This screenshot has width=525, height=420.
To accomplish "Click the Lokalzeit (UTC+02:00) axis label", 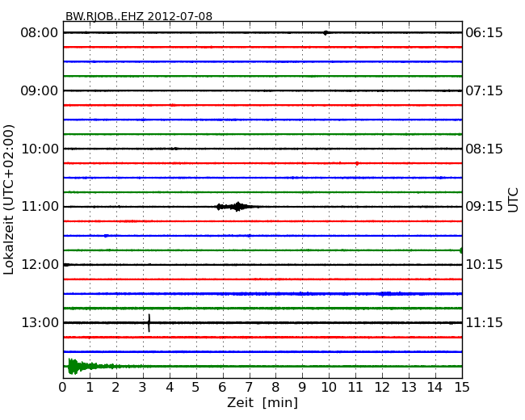I will 9,199.
